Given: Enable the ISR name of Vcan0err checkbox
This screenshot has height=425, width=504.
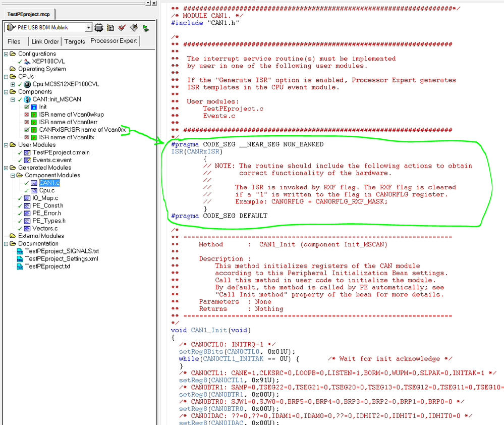Looking at the screenshot, I should click(x=27, y=122).
